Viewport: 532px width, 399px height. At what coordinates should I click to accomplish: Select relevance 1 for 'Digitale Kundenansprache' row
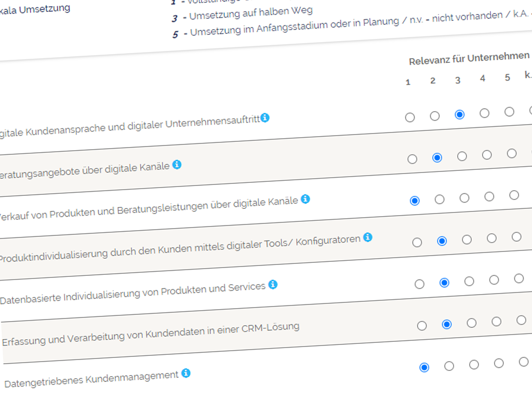(x=410, y=117)
